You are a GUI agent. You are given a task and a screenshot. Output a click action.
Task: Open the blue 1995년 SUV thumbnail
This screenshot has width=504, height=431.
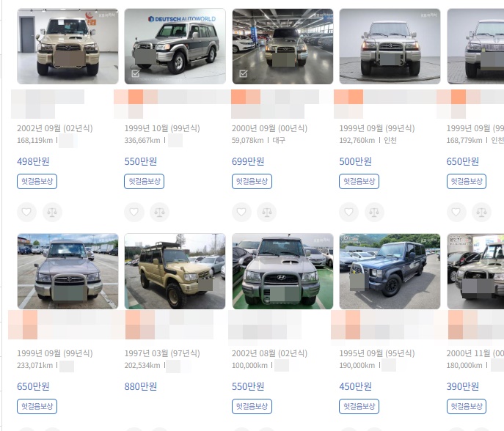[x=390, y=271]
